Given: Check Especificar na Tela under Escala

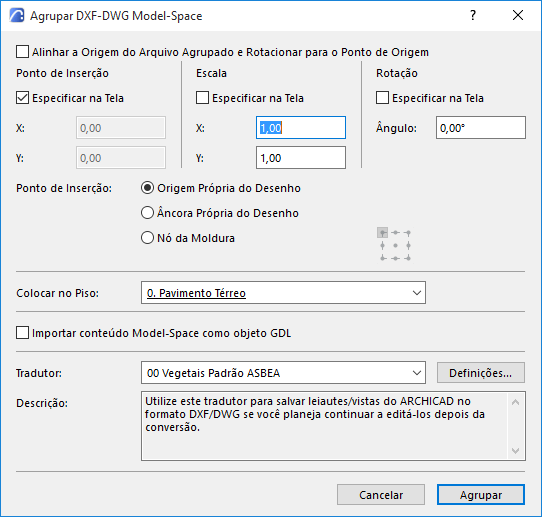Looking at the screenshot, I should click(x=203, y=98).
